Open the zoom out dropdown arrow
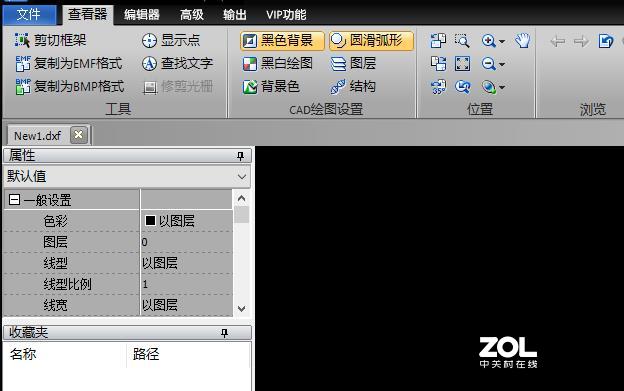 pos(502,64)
